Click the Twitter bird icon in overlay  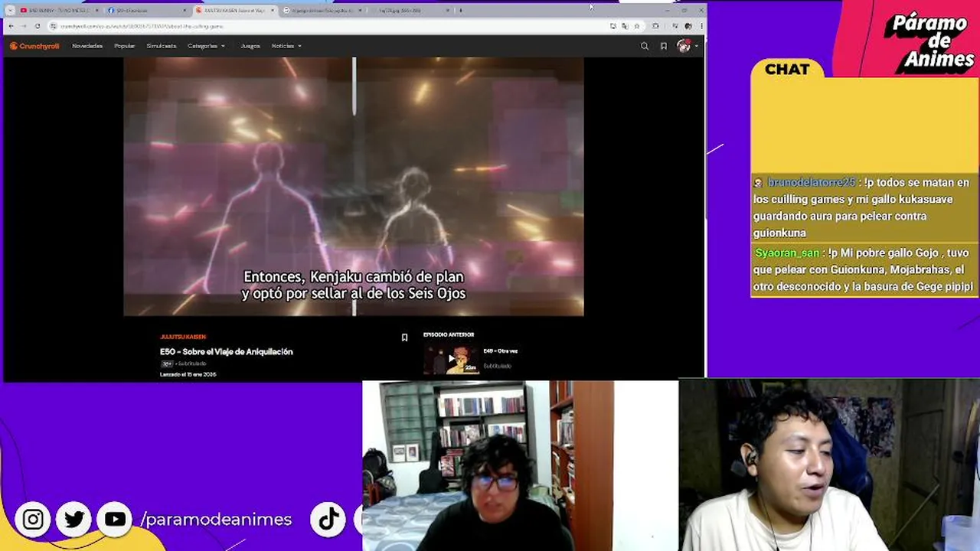coord(74,520)
